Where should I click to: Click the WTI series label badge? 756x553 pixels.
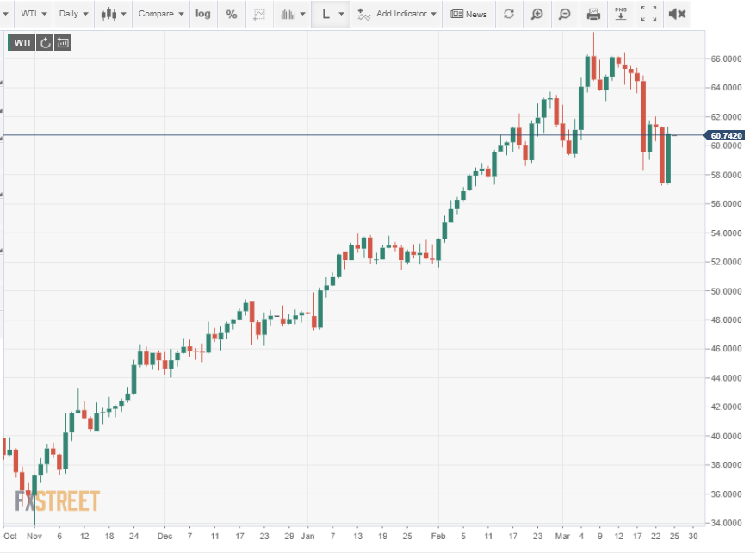pyautogui.click(x=22, y=43)
